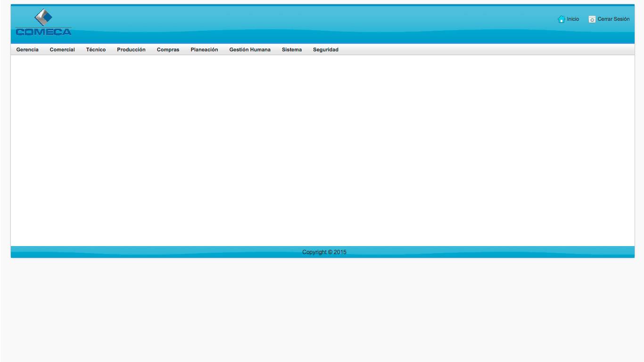Click the empty white content panel

pyautogui.click(x=322, y=151)
